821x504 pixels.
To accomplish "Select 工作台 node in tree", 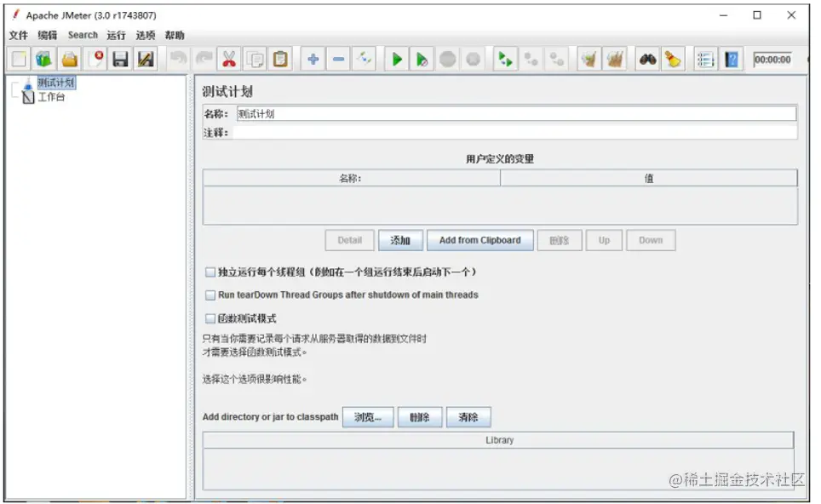I will pyautogui.click(x=51, y=97).
